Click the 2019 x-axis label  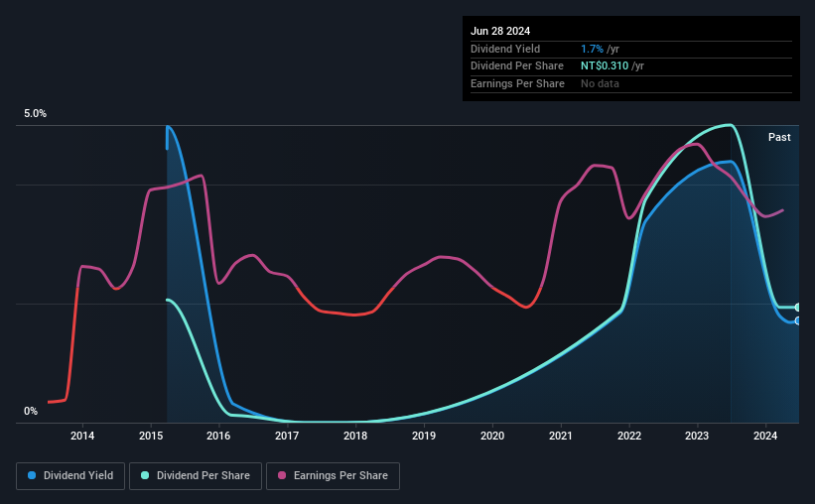424,436
